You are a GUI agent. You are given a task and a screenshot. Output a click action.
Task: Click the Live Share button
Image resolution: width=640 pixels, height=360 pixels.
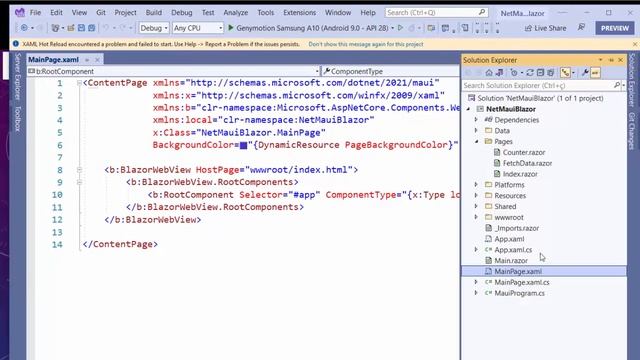coord(545,28)
